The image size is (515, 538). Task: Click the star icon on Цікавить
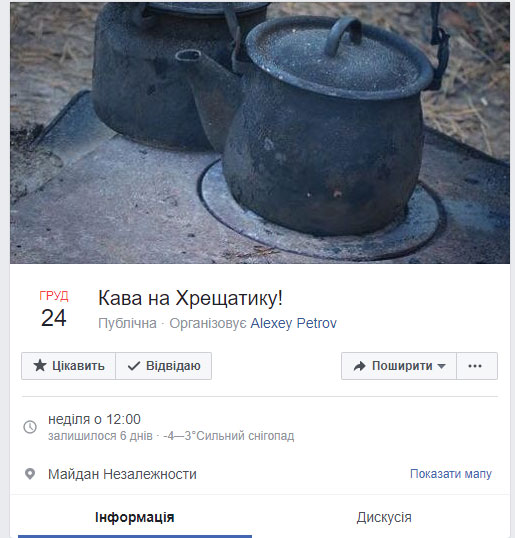point(40,366)
